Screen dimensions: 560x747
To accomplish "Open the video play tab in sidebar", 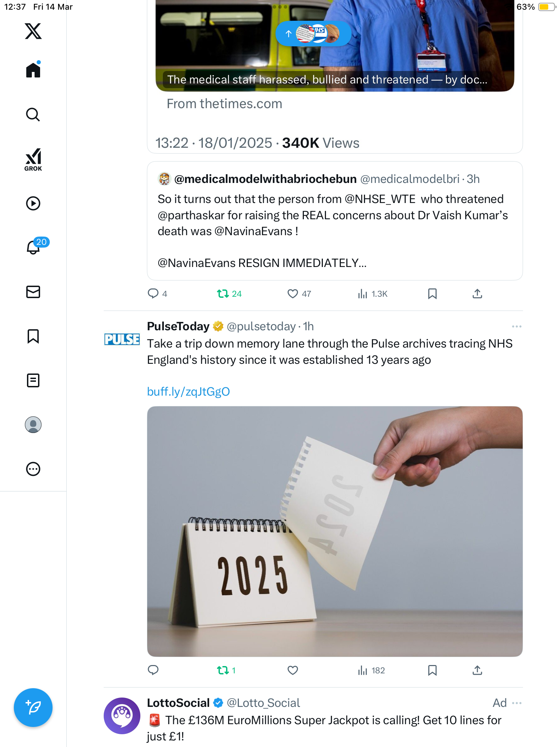I will 33,203.
